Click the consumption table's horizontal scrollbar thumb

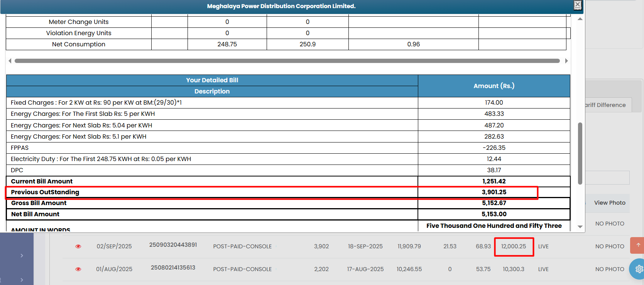(287, 61)
